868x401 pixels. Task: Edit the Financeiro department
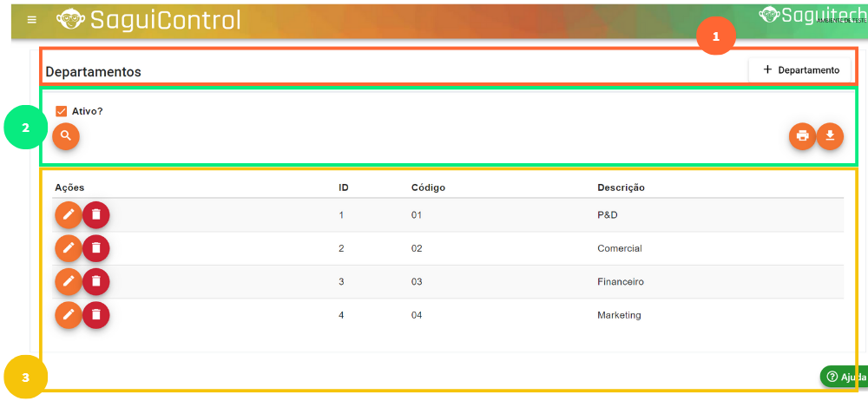pyautogui.click(x=69, y=281)
